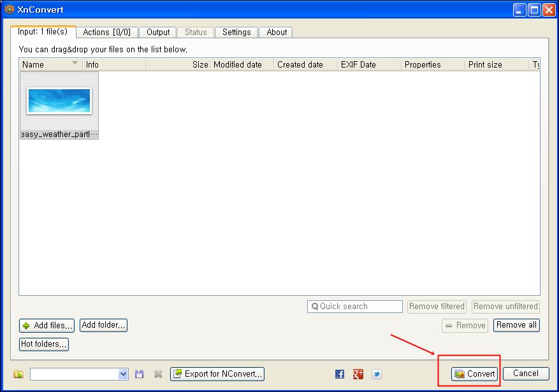Screen dimensions: 559x392
Task: Go to the Settings tab
Action: click(x=236, y=33)
